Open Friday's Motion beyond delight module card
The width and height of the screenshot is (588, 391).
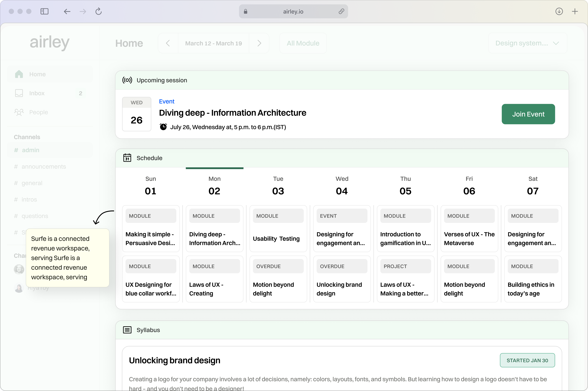coord(469,279)
